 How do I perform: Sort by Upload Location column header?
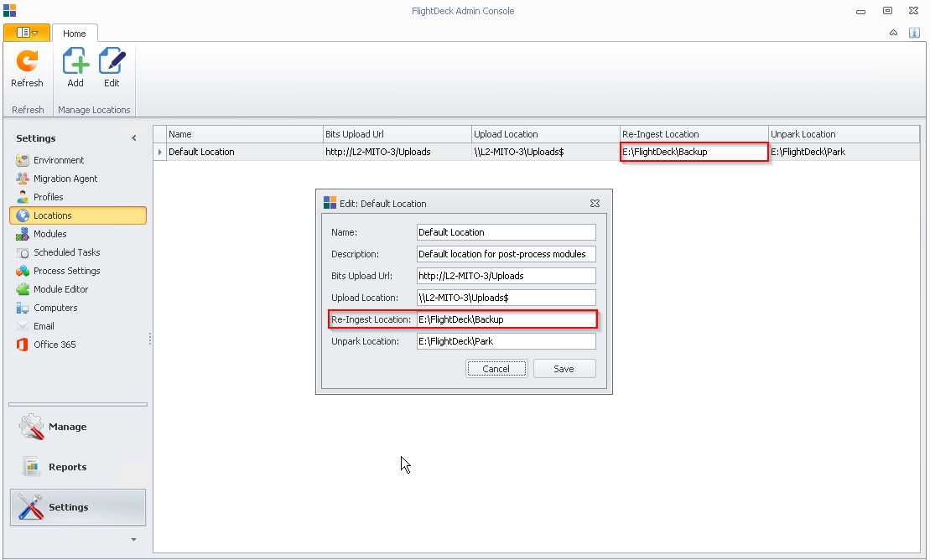[x=546, y=134]
